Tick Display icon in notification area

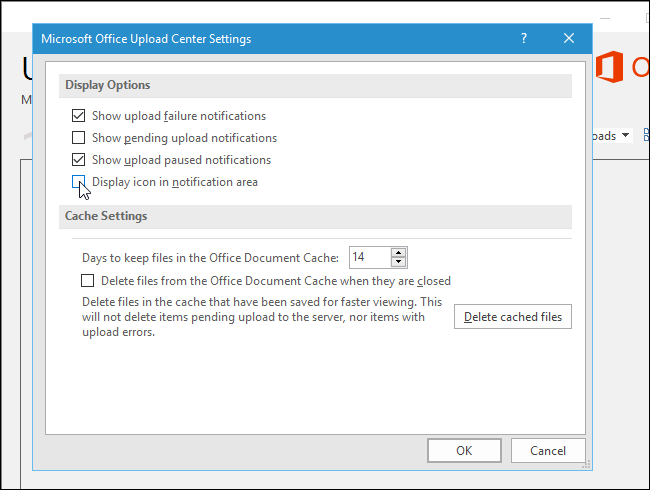(x=78, y=182)
